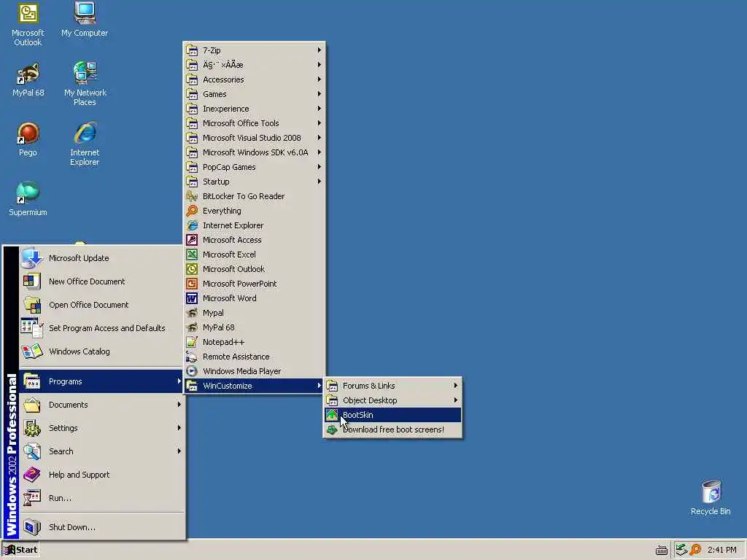Expand 7-Zip submenu arrow

coord(320,50)
